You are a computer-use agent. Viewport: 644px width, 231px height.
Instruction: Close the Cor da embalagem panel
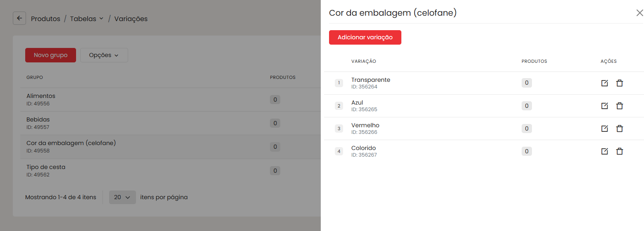tap(639, 13)
